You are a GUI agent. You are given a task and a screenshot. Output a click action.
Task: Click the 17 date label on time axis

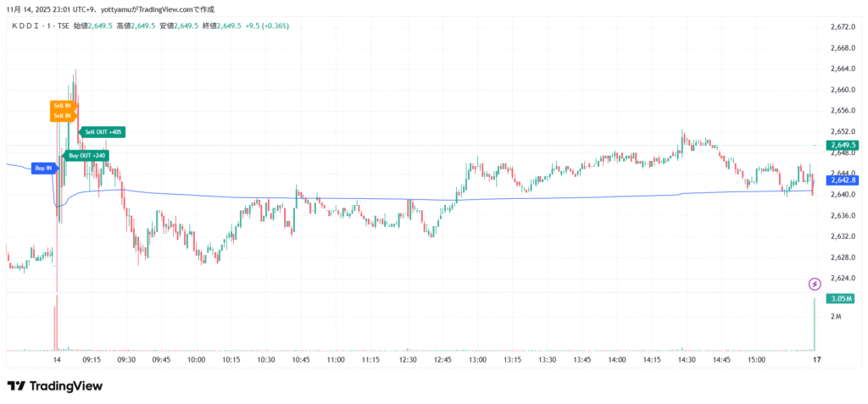click(816, 360)
